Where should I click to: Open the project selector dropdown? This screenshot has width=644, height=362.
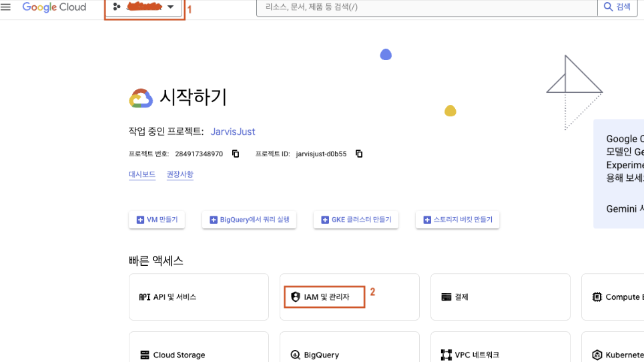click(x=143, y=7)
